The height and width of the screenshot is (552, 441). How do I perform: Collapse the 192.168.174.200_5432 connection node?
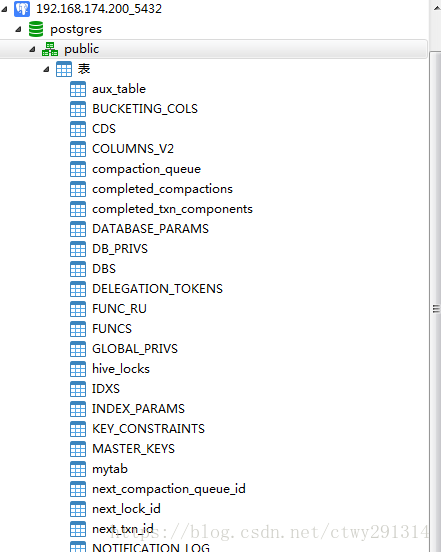(4, 9)
